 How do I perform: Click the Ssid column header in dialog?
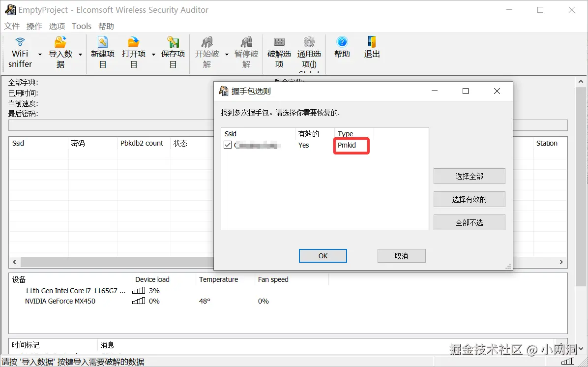click(x=258, y=134)
